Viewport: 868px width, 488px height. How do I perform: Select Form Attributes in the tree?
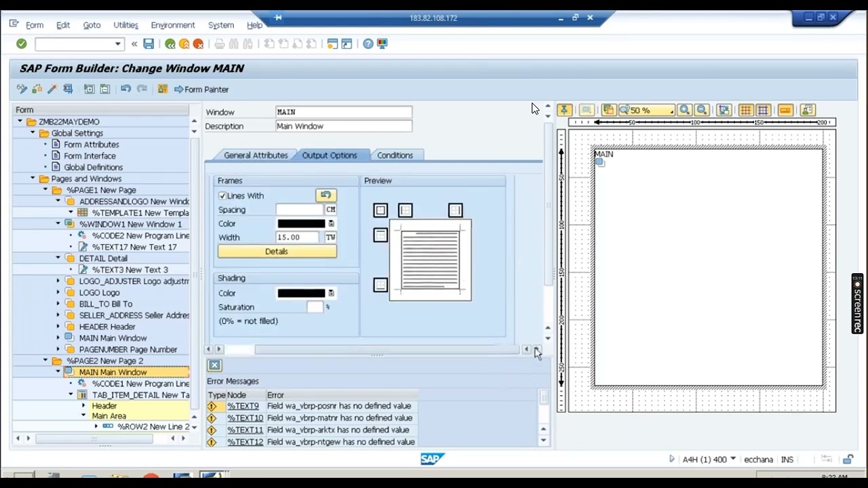coord(92,144)
